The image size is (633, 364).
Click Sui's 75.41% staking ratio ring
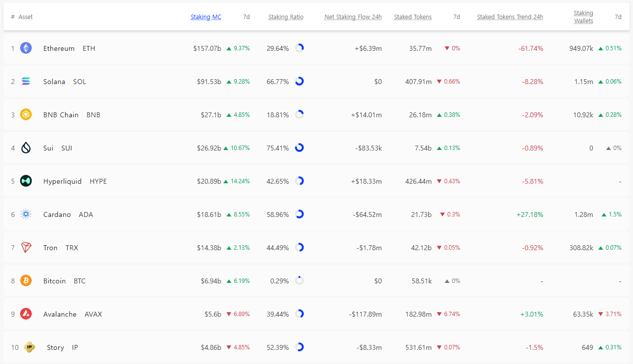[299, 148]
